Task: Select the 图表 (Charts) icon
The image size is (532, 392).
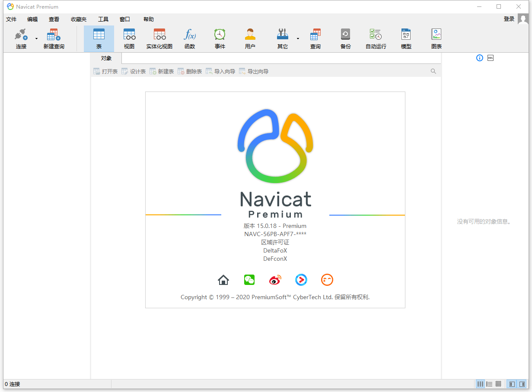Action: (x=436, y=38)
